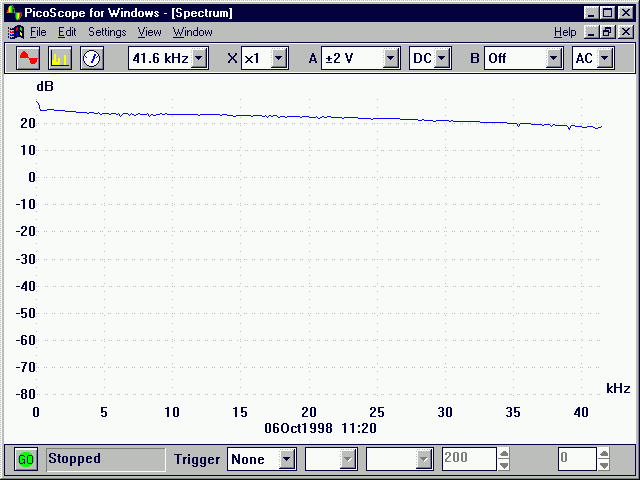Click the PicoScope title bar icon
640x480 pixels.
coord(13,13)
